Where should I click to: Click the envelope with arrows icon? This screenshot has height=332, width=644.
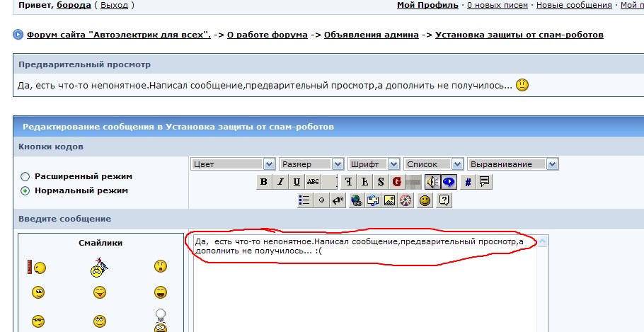[373, 200]
